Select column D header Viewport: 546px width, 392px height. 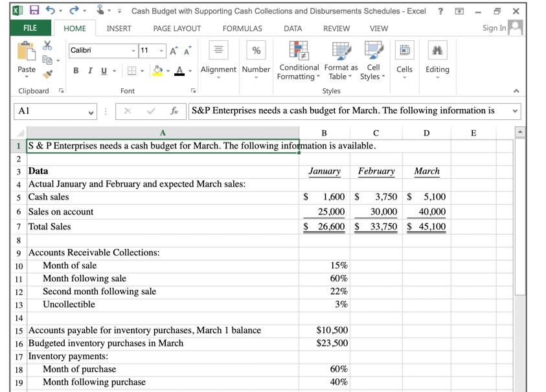click(427, 133)
